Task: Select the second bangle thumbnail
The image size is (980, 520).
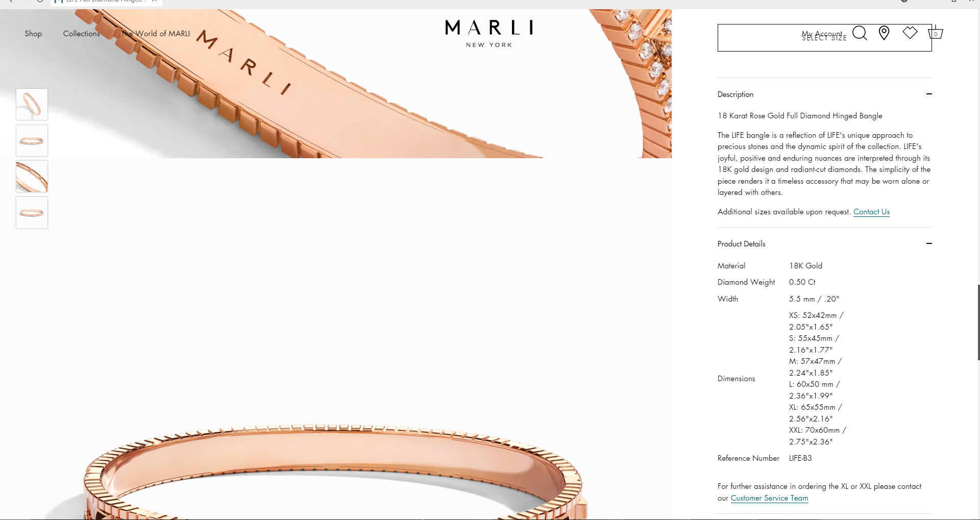Action: point(32,141)
